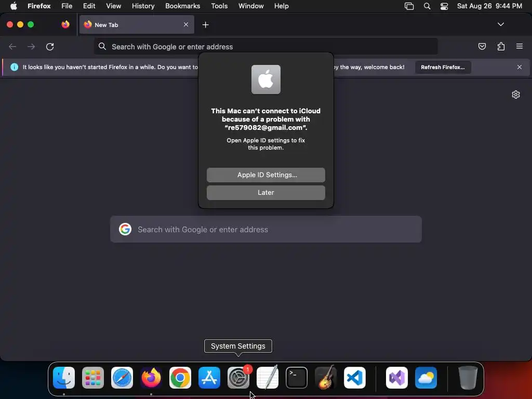
Task: Expand the list all tabs chevron
Action: (500, 24)
